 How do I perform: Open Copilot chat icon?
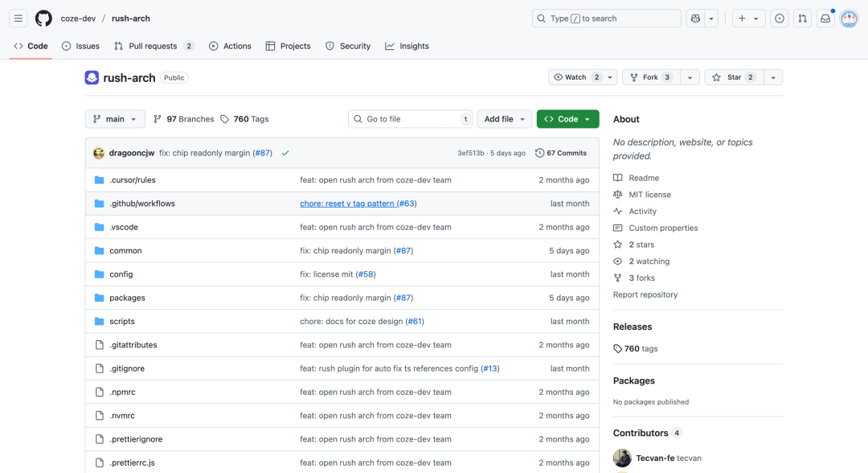(x=695, y=19)
